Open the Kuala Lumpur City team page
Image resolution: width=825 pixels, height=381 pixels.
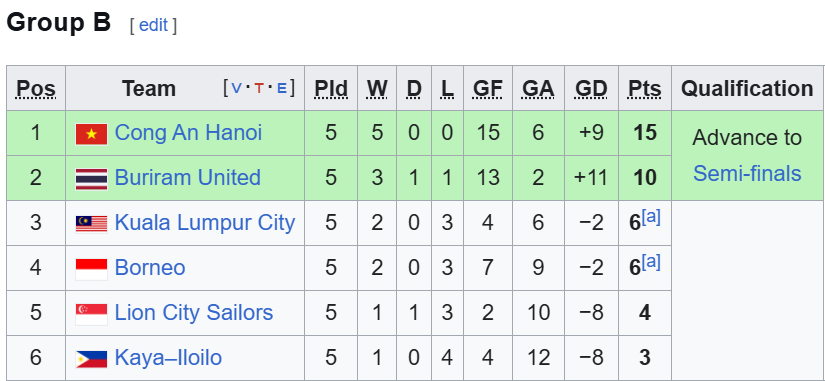point(205,223)
